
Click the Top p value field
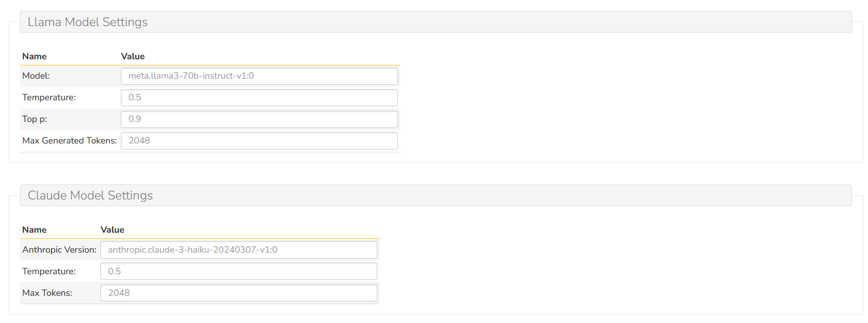(x=259, y=119)
